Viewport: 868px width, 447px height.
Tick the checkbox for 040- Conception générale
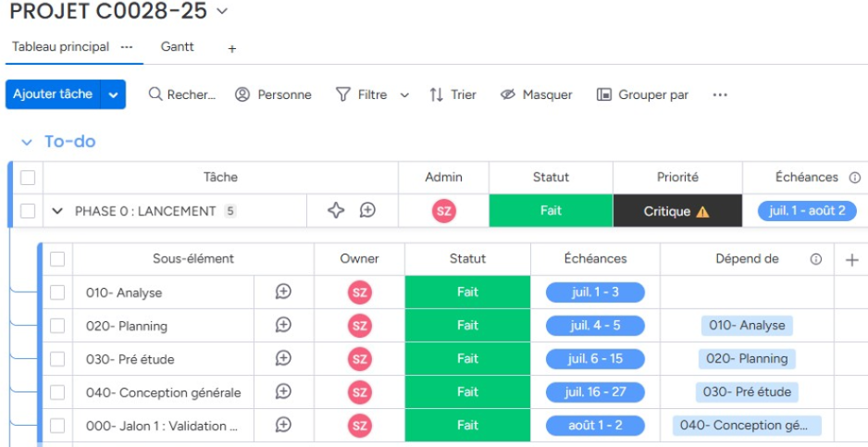click(x=57, y=392)
